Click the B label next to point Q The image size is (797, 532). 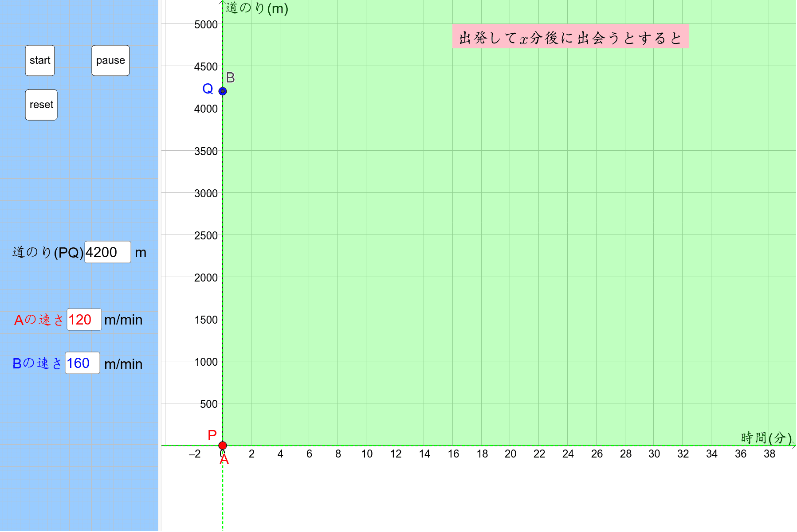coord(230,78)
